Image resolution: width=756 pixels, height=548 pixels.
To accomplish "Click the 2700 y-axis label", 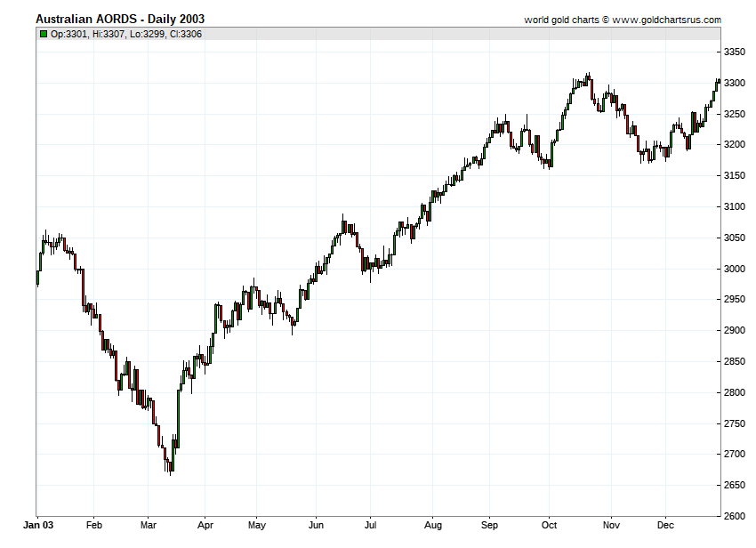I will tap(735, 455).
